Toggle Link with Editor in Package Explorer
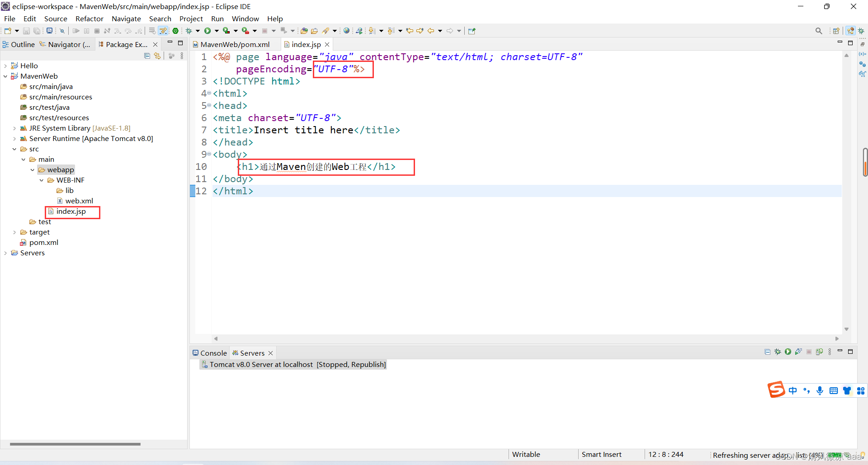 click(157, 56)
